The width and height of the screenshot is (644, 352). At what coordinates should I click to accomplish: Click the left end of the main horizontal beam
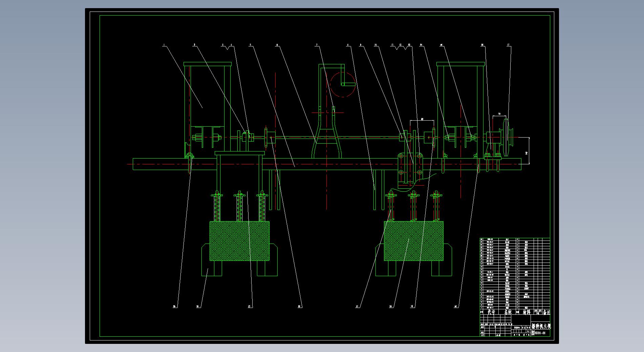pos(135,164)
